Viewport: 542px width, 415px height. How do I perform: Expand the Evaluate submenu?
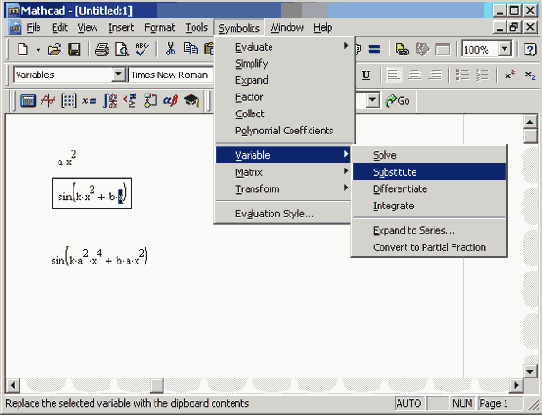pos(284,47)
